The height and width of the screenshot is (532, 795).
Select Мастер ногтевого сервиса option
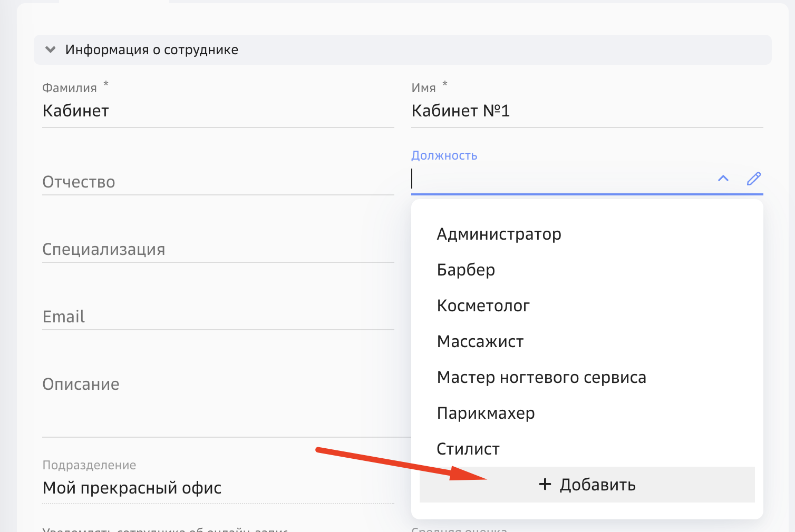pyautogui.click(x=541, y=377)
